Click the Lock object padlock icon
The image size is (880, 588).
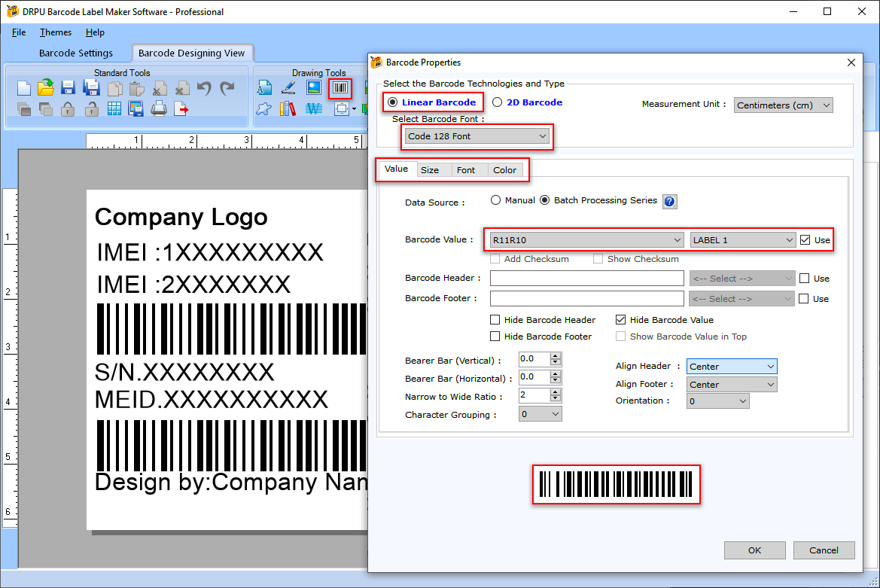pos(68,109)
